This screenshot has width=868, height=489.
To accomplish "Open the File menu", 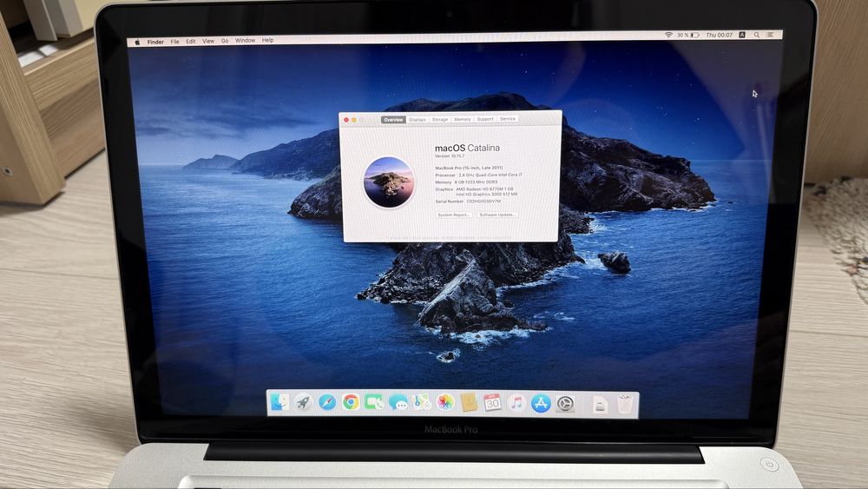I will point(175,42).
